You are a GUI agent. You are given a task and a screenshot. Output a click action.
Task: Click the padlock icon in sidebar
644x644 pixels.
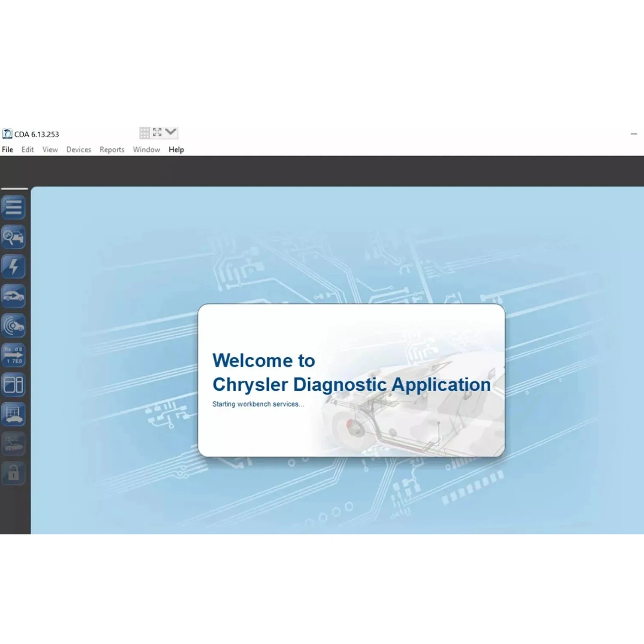pos(13,474)
